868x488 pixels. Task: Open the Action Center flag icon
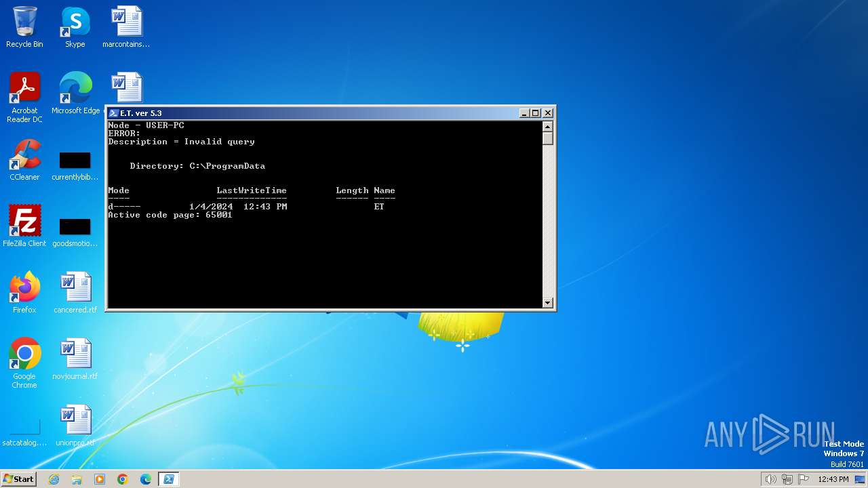(x=804, y=479)
